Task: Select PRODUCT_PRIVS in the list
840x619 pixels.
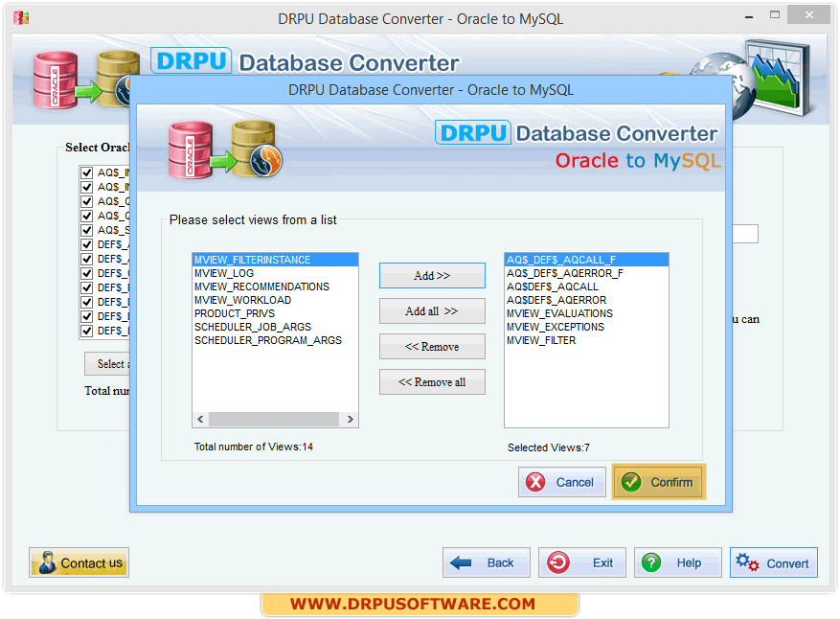Action: click(275, 313)
